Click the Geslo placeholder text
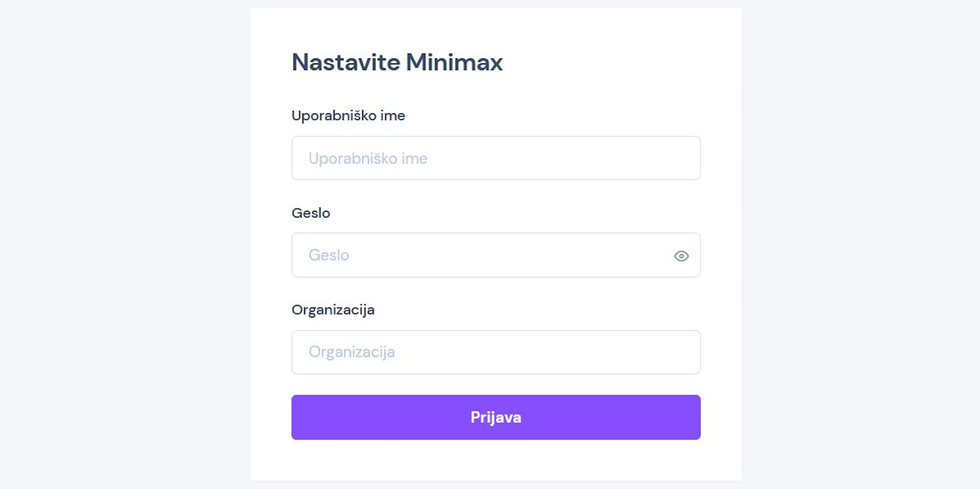The height and width of the screenshot is (489, 980). point(329,255)
